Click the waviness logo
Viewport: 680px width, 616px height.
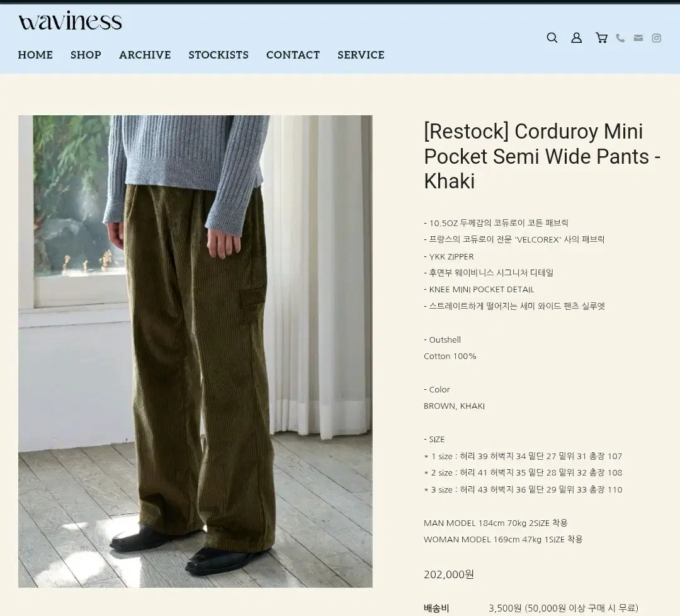71,21
